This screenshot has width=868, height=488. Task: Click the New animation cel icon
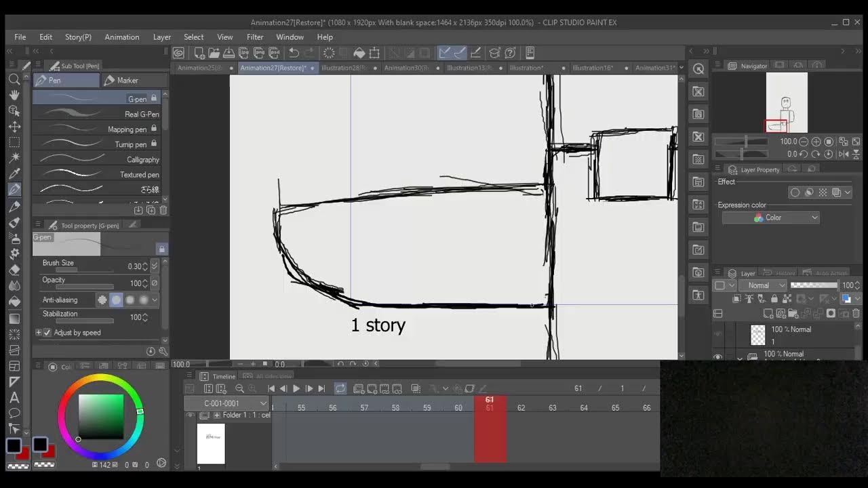tap(359, 388)
